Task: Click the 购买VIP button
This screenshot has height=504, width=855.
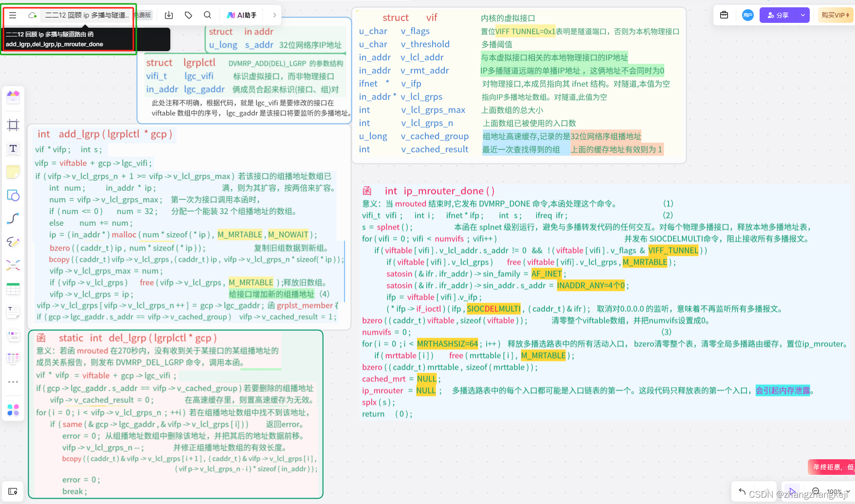Action: [836, 15]
